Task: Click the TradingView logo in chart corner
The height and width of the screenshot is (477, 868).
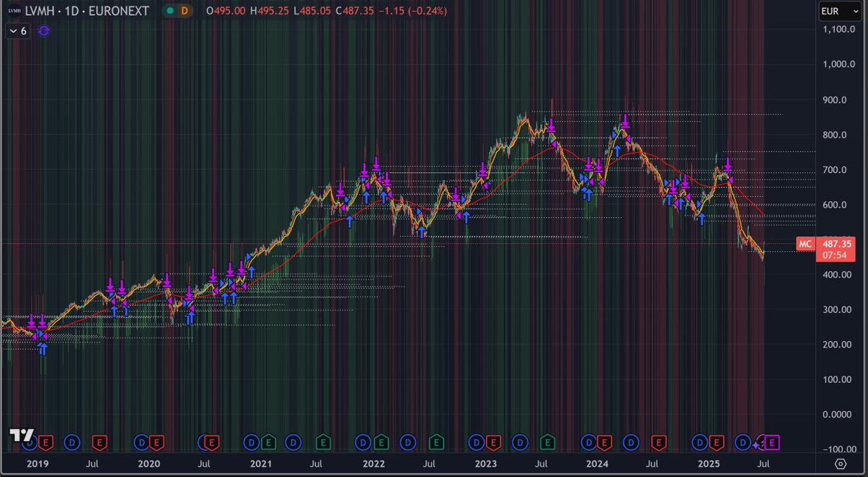Action: [x=21, y=436]
